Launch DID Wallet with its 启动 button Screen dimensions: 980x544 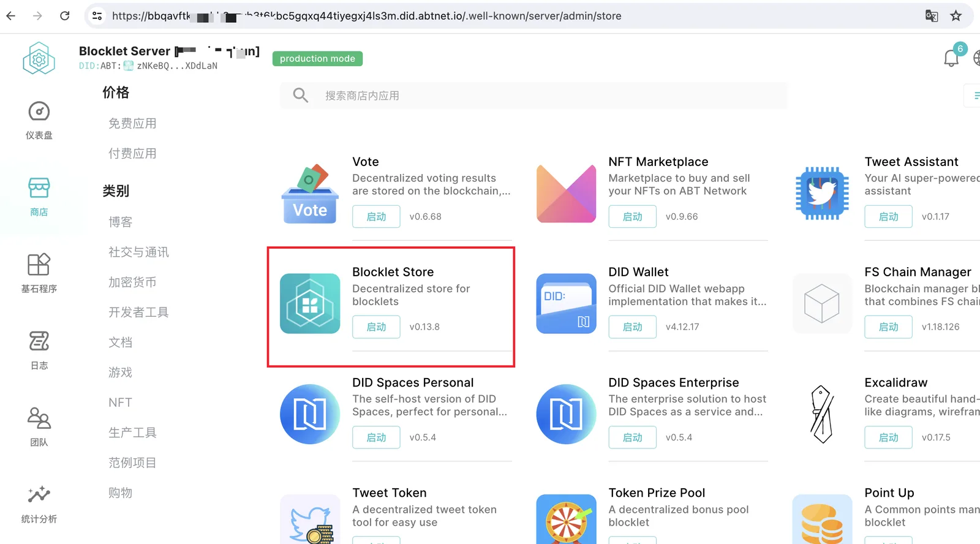tap(632, 327)
